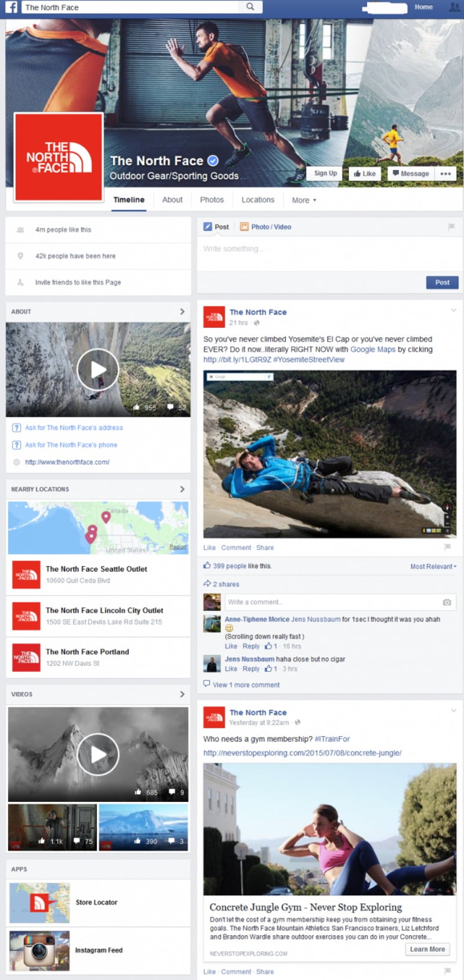The image size is (464, 980).
Task: Expand the About section chevron
Action: [x=182, y=312]
